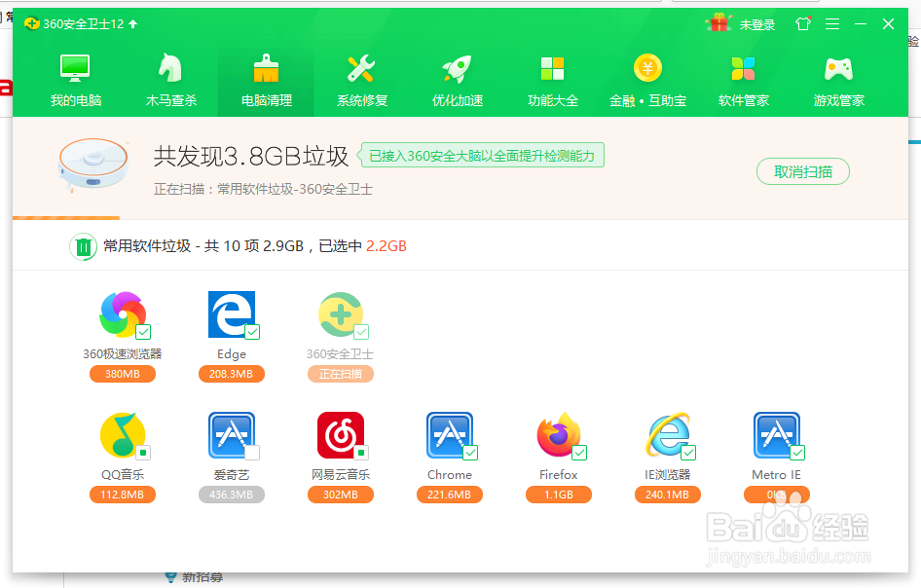The width and height of the screenshot is (921, 588).
Task: Click the orange scan progress bar
Action: click(x=66, y=218)
